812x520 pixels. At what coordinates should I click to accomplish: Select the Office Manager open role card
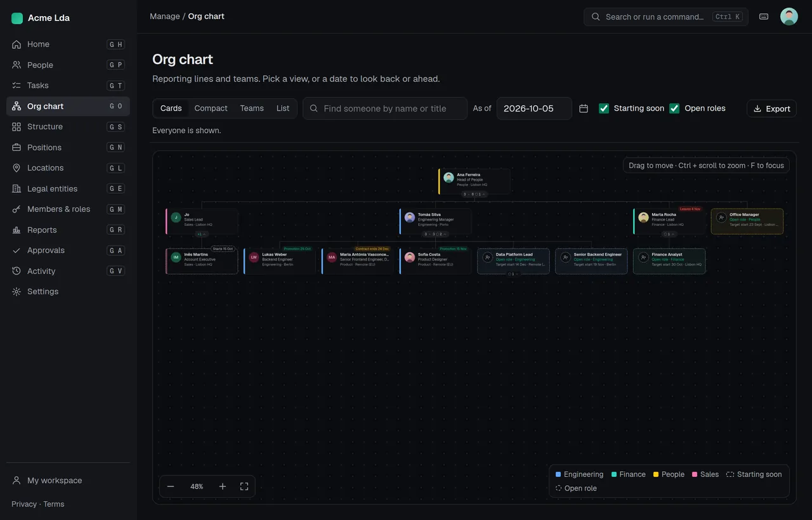click(747, 221)
